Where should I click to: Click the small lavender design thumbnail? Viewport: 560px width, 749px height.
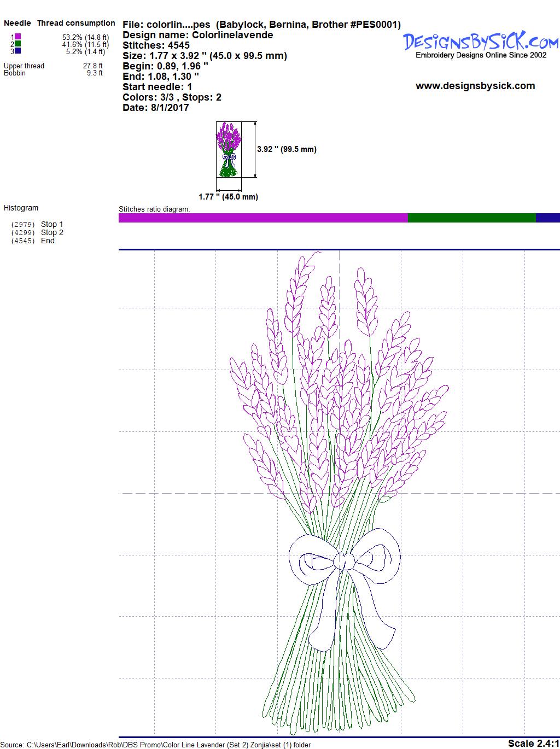tap(228, 149)
